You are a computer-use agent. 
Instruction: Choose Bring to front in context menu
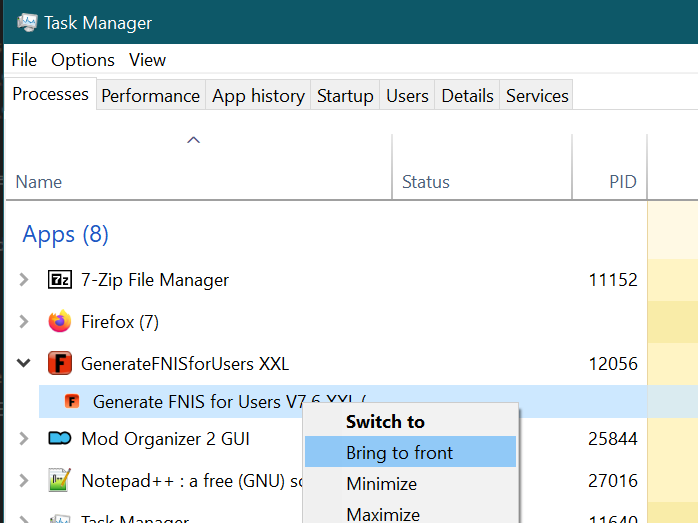[410, 452]
